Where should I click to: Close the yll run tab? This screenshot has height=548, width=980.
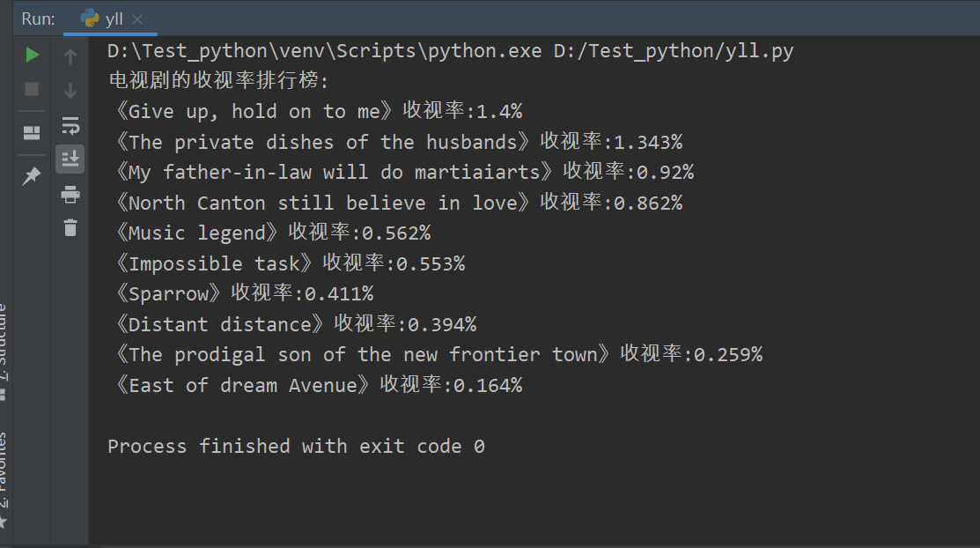click(x=137, y=20)
